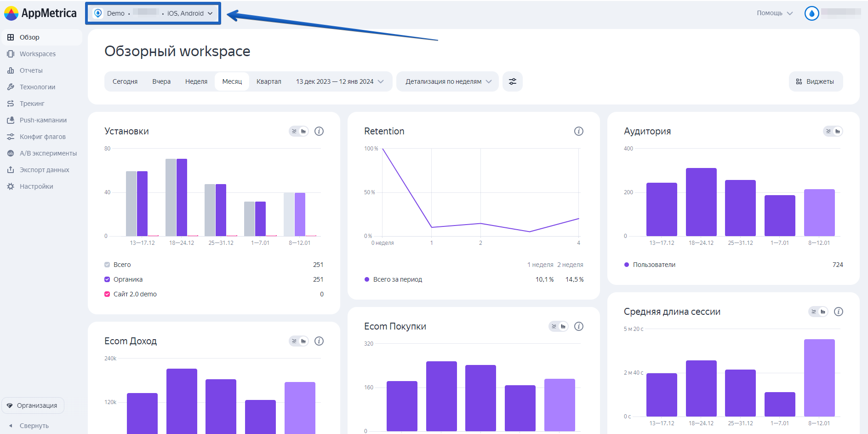Click the user account avatar icon
This screenshot has height=434, width=868.
[812, 13]
